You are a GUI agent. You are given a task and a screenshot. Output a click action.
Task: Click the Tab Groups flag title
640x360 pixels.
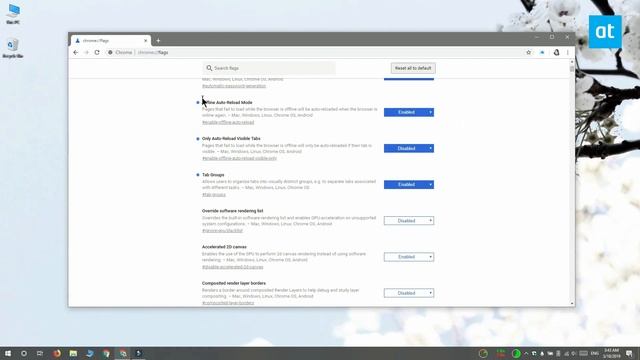pos(213,175)
